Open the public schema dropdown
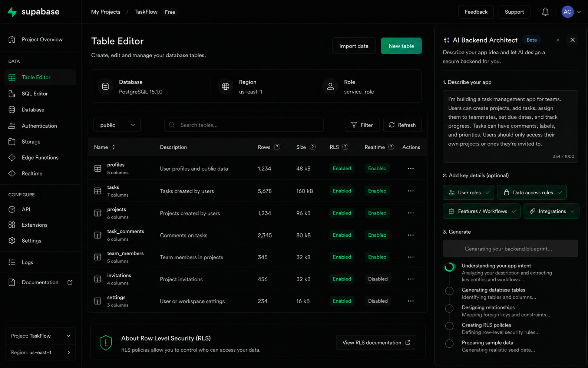 pyautogui.click(x=117, y=125)
